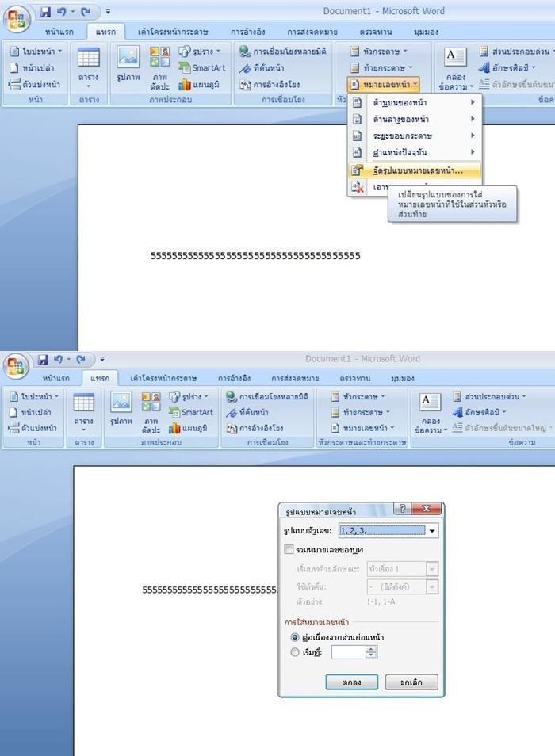This screenshot has height=756, width=555.
Task: Select the ต่อเนื่องจากส่วนก่อนหน้า radio option
Action: coord(295,637)
